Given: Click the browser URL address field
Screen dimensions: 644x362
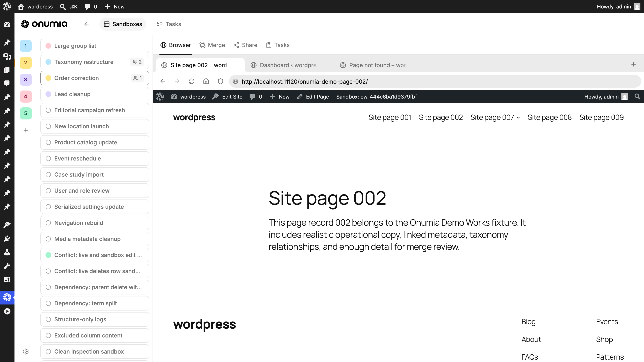Looking at the screenshot, I should tap(435, 81).
